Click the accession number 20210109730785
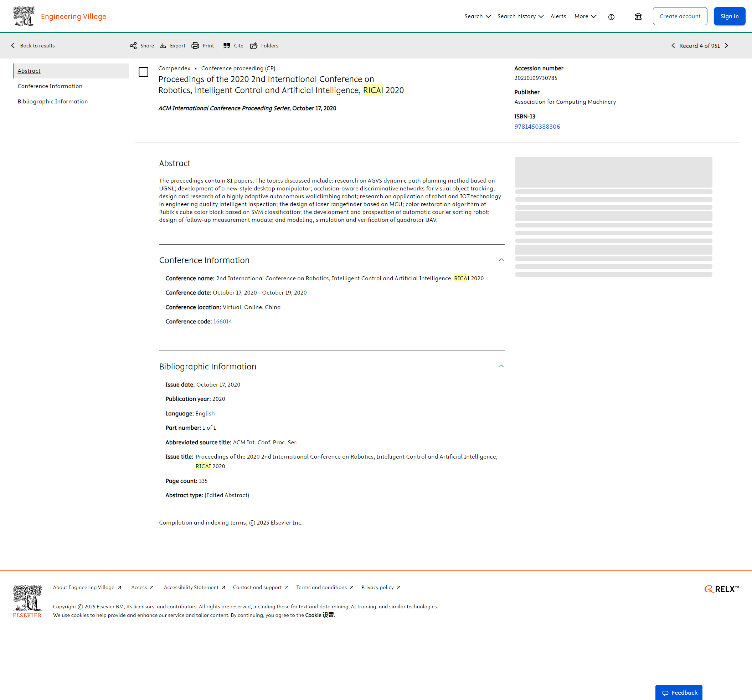Screen dimensions: 752x700 coord(536,78)
